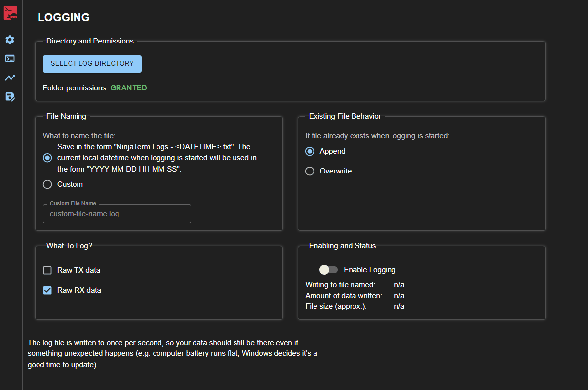588x390 pixels.
Task: Uncheck the Raw RX data checkbox
Action: pyautogui.click(x=47, y=290)
